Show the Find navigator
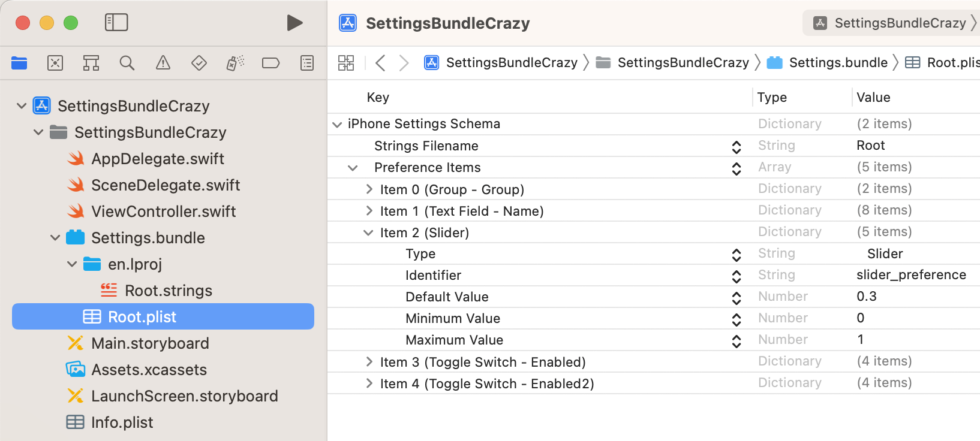Image resolution: width=980 pixels, height=441 pixels. (x=127, y=63)
